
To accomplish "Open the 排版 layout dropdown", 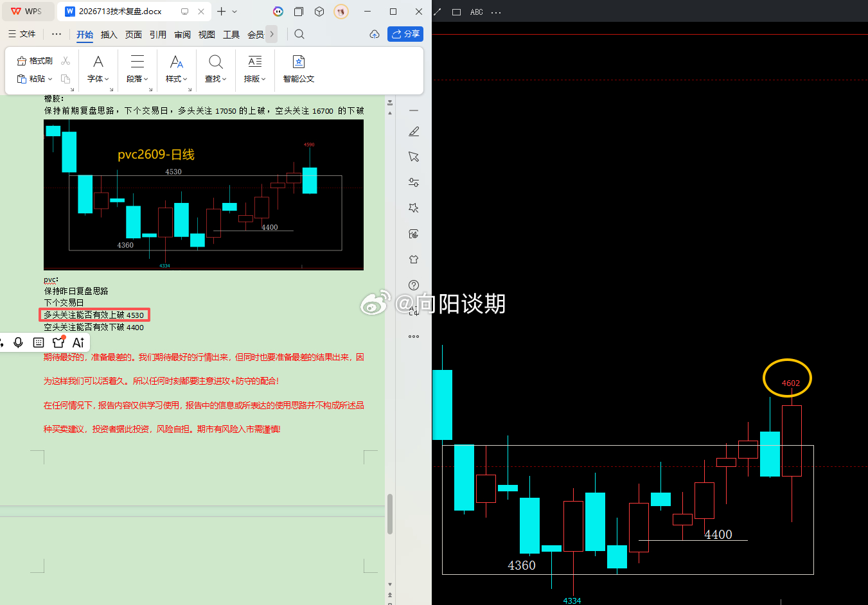I will click(255, 69).
